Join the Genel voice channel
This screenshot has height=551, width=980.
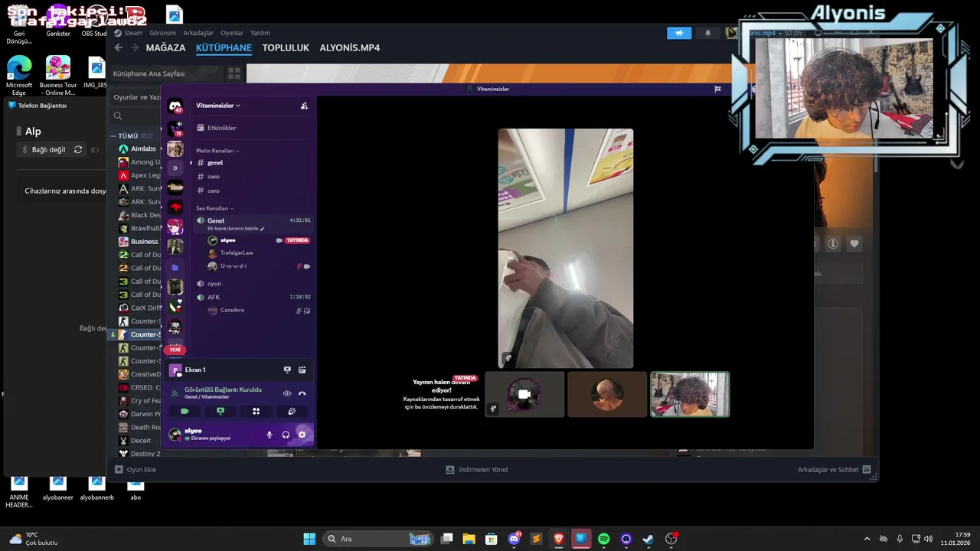(216, 220)
